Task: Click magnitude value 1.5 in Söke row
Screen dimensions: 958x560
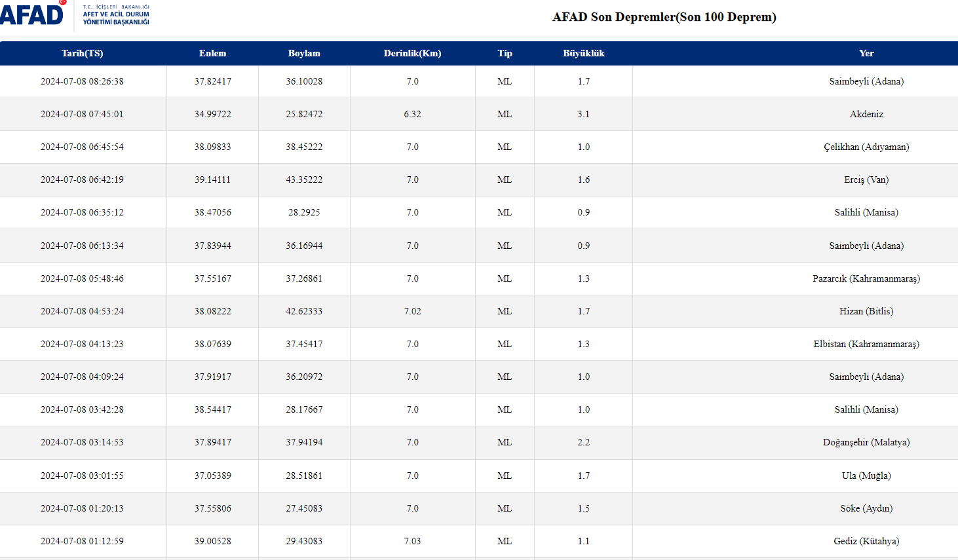Action: pos(584,508)
